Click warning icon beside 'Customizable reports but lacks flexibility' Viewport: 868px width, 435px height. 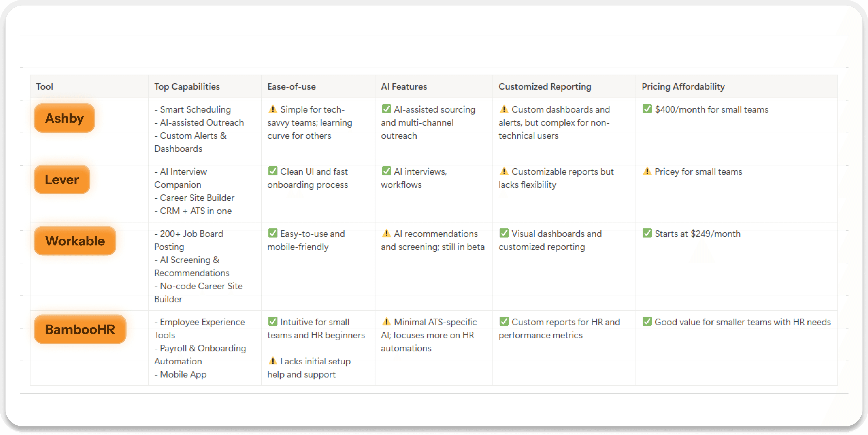(x=504, y=171)
